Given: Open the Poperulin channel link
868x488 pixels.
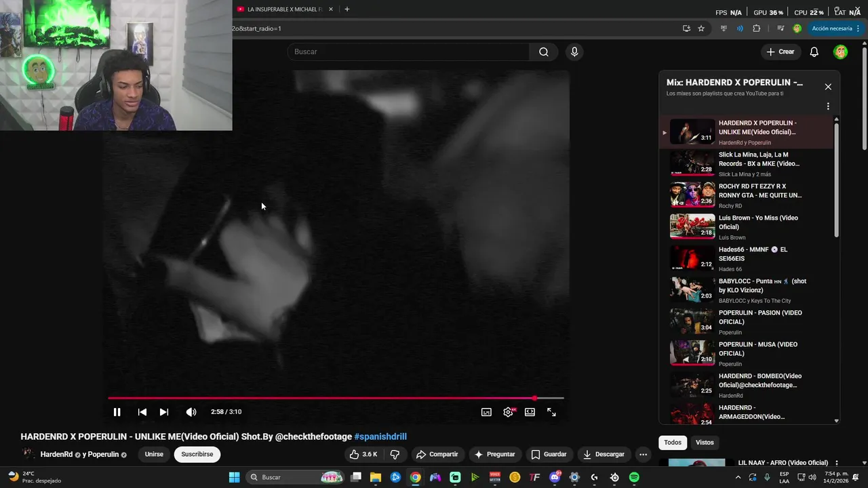Looking at the screenshot, I should (103, 454).
